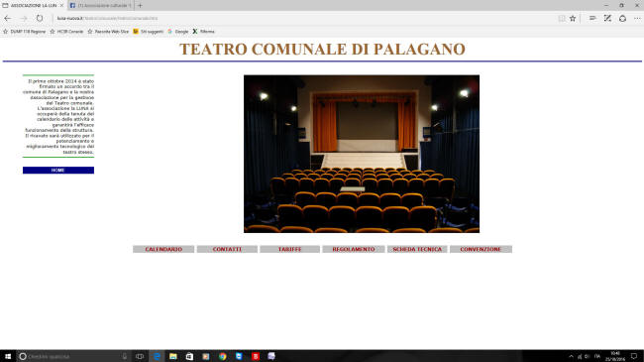The width and height of the screenshot is (644, 362).
Task: Select the ASSOCIAZIONE LA LUNA tab
Action: [33, 5]
